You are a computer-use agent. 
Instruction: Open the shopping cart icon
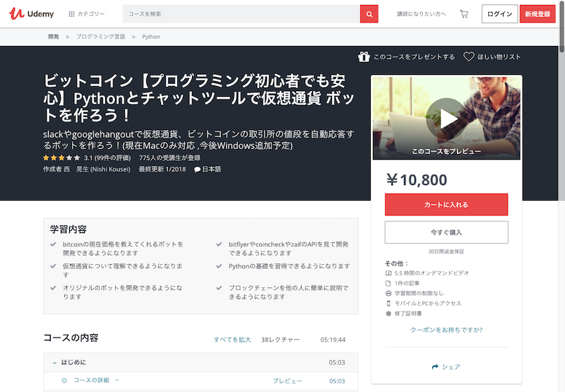[464, 14]
